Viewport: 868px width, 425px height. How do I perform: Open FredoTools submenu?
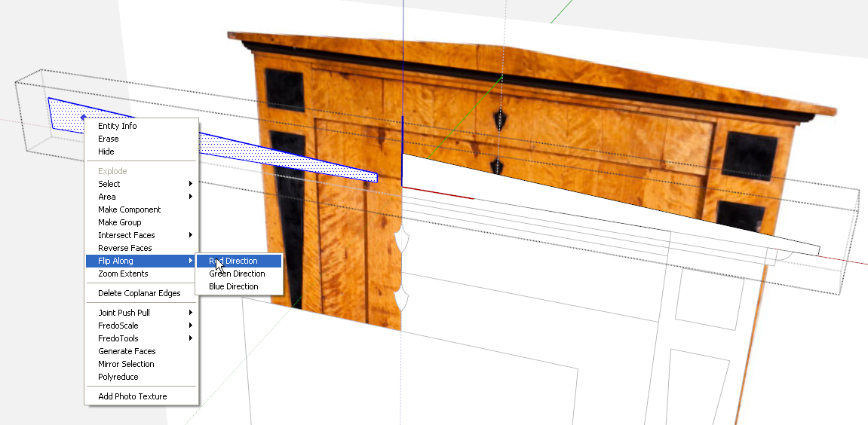point(141,338)
